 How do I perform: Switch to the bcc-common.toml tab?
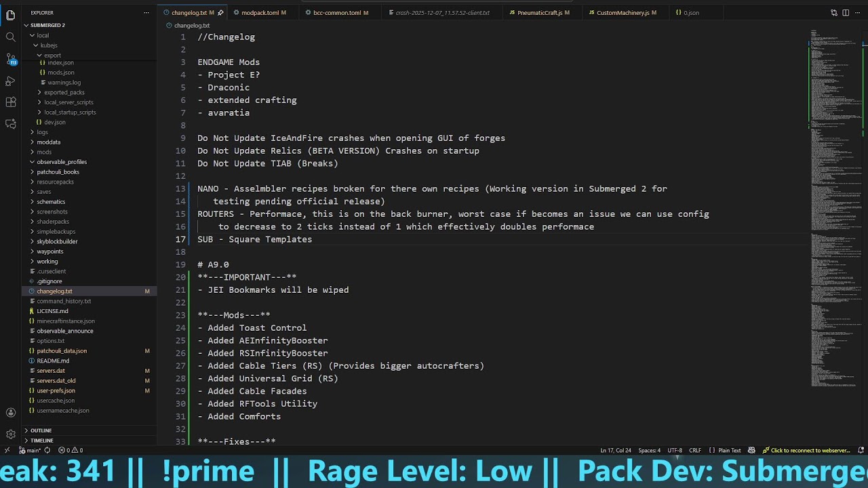coord(340,13)
